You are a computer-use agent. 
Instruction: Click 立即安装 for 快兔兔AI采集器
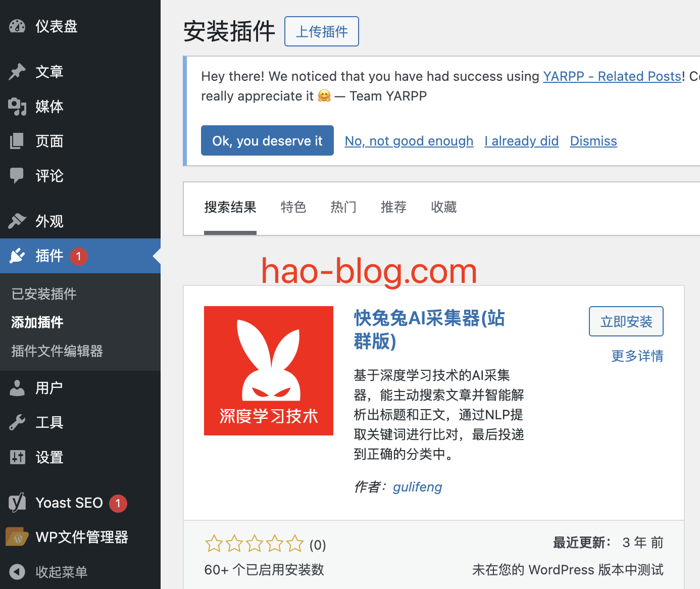[x=626, y=321]
